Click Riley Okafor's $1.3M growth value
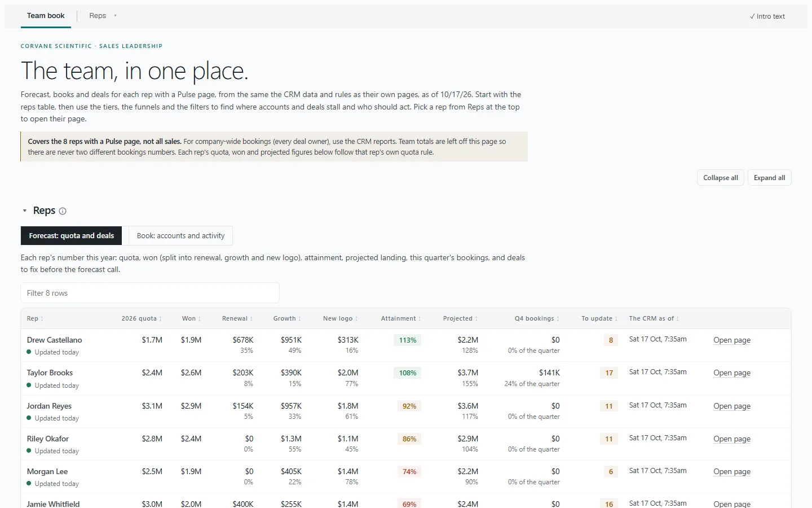 pos(291,439)
